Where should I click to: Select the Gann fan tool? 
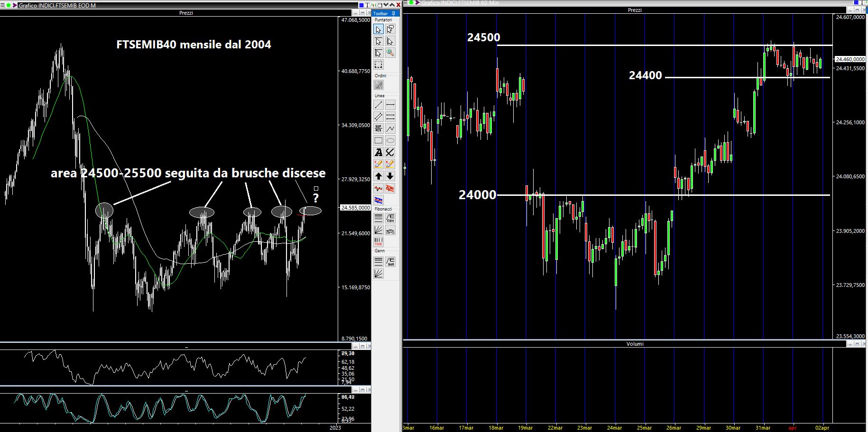click(x=378, y=273)
